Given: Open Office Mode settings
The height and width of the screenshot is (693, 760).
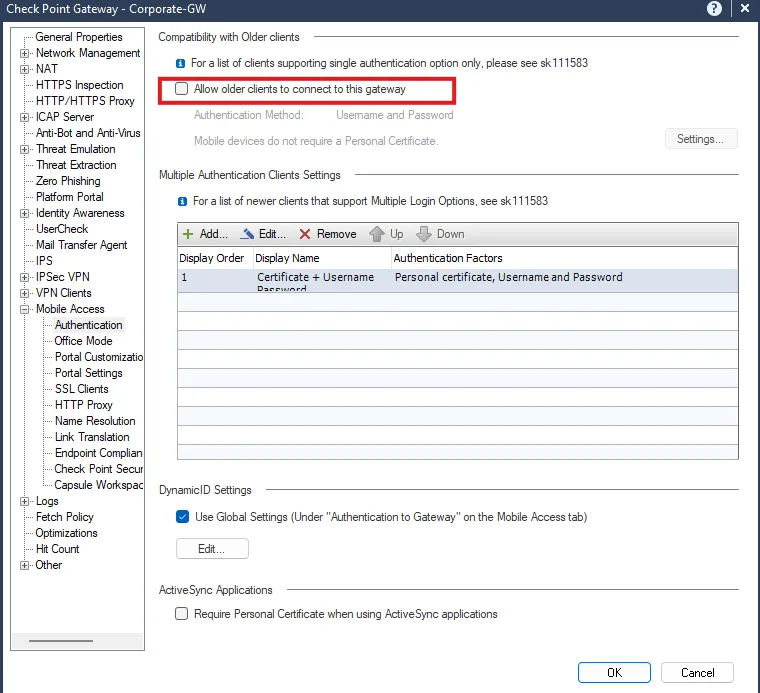Looking at the screenshot, I should click(x=83, y=341).
